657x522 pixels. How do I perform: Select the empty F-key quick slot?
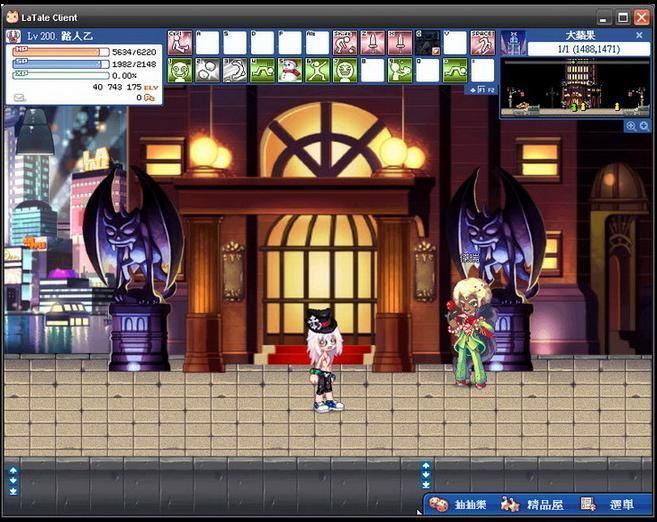coord(290,43)
